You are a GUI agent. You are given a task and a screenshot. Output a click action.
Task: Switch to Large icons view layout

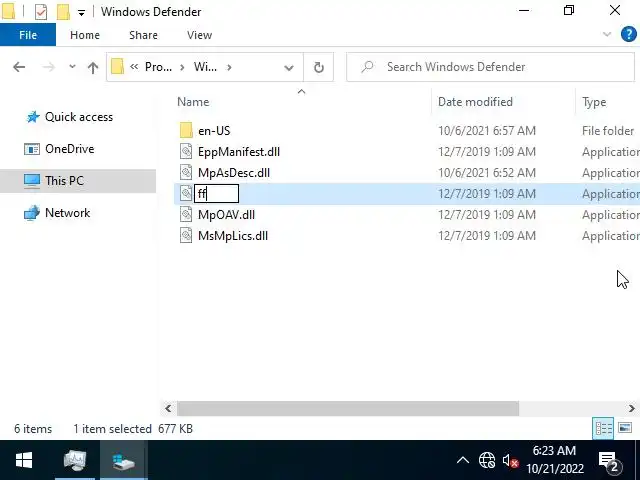625,429
